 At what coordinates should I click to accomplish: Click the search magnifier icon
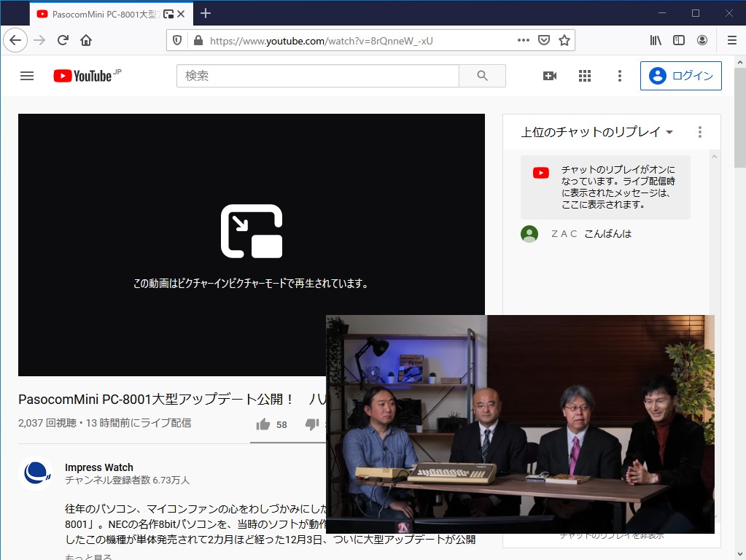pos(482,75)
